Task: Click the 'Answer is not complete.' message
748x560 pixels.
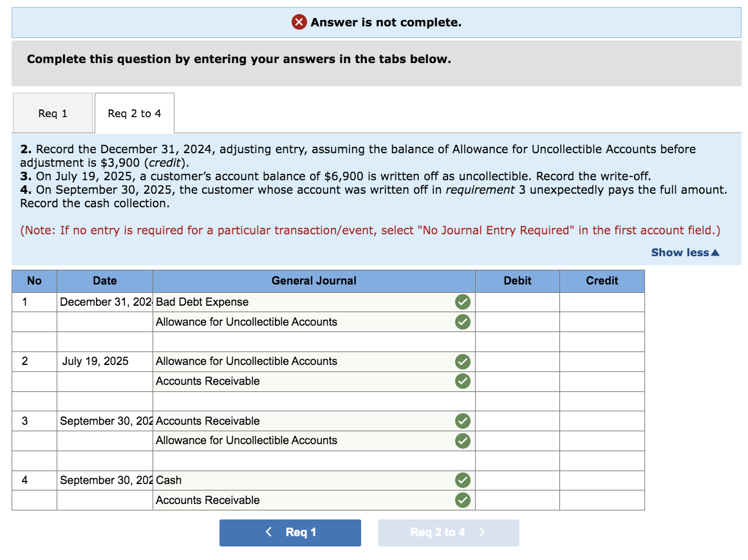Action: (386, 23)
